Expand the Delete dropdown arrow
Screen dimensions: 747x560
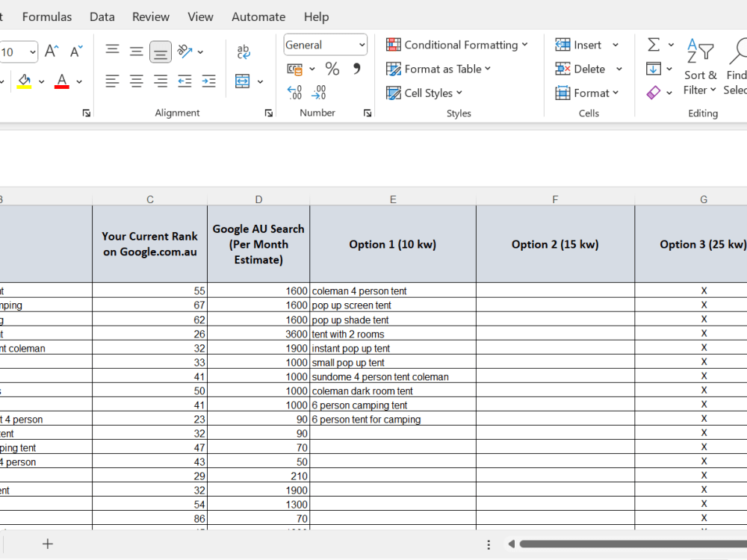click(x=619, y=69)
